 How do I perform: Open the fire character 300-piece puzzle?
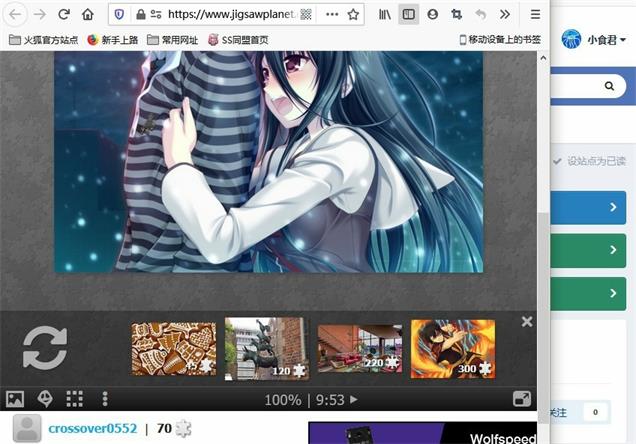click(453, 349)
